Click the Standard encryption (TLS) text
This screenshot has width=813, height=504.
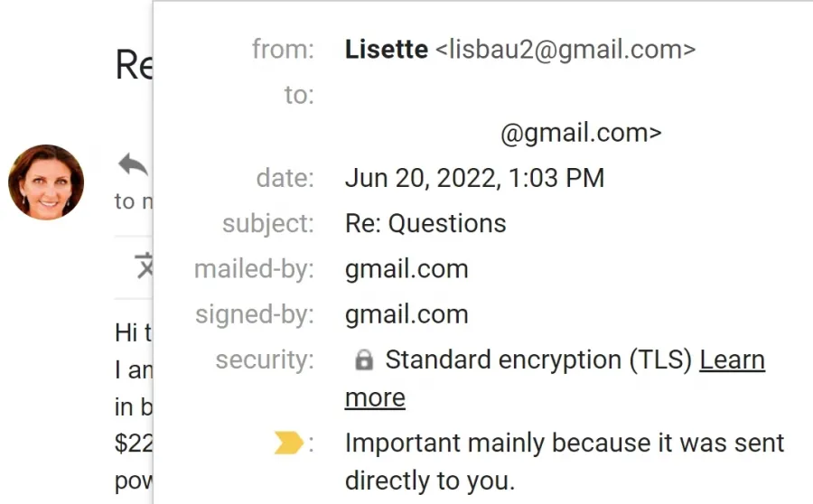(538, 359)
